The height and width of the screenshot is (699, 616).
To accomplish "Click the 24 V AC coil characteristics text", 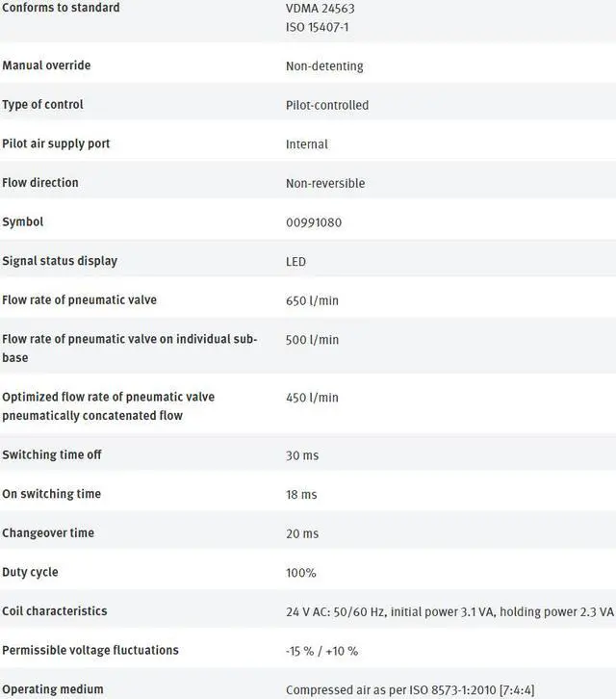I will pos(449,611).
